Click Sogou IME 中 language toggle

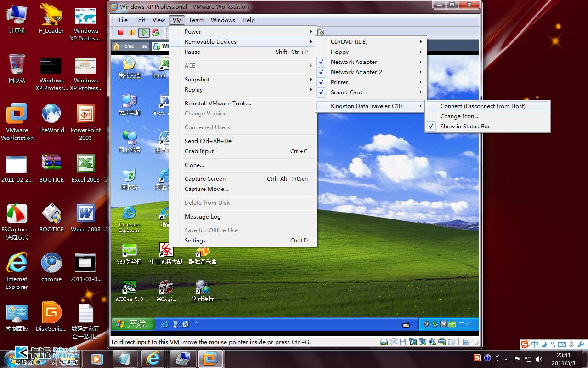click(x=535, y=345)
